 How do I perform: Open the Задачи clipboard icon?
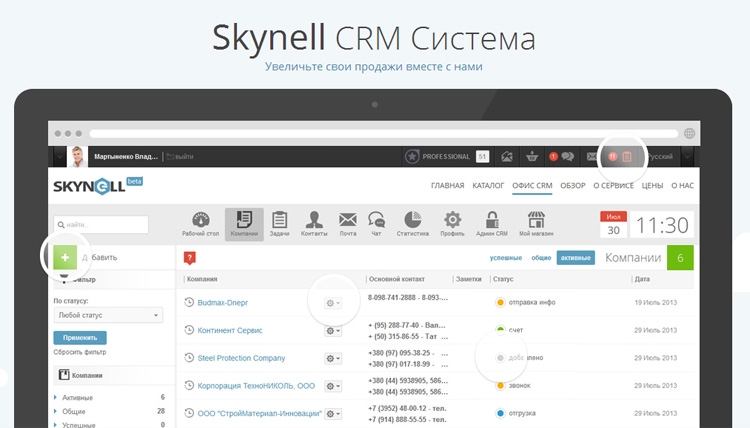279,224
